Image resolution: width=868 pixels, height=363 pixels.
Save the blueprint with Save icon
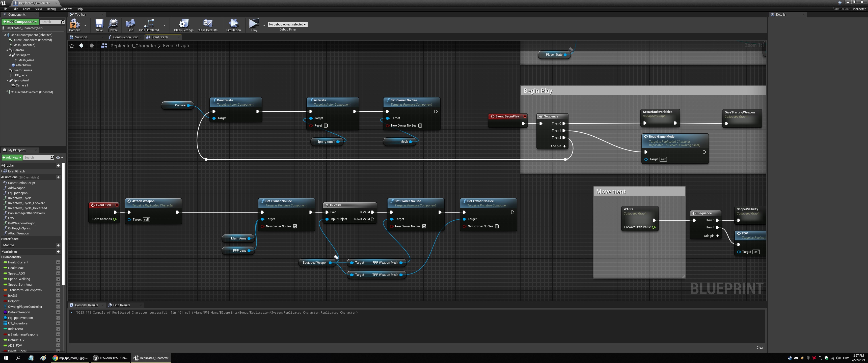click(99, 25)
